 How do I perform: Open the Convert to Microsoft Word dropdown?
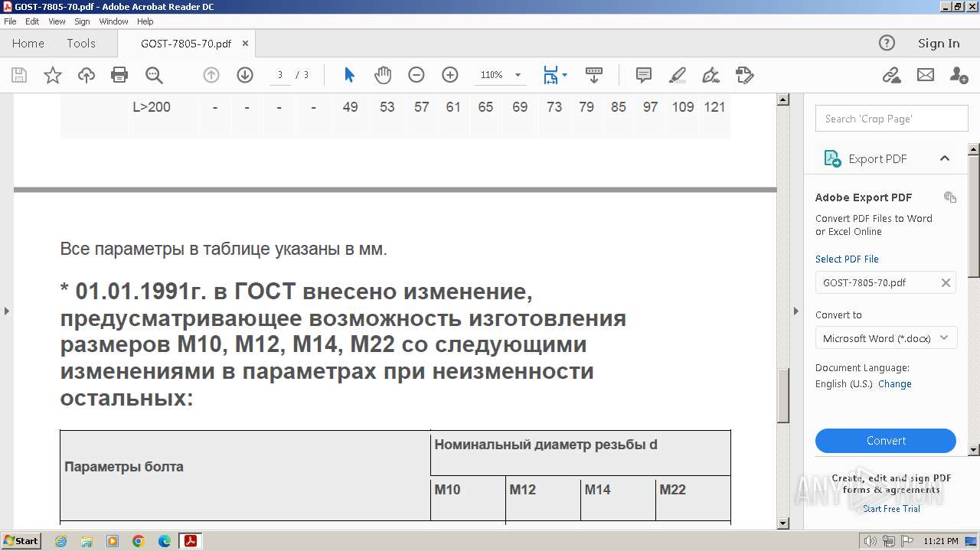[x=886, y=337]
